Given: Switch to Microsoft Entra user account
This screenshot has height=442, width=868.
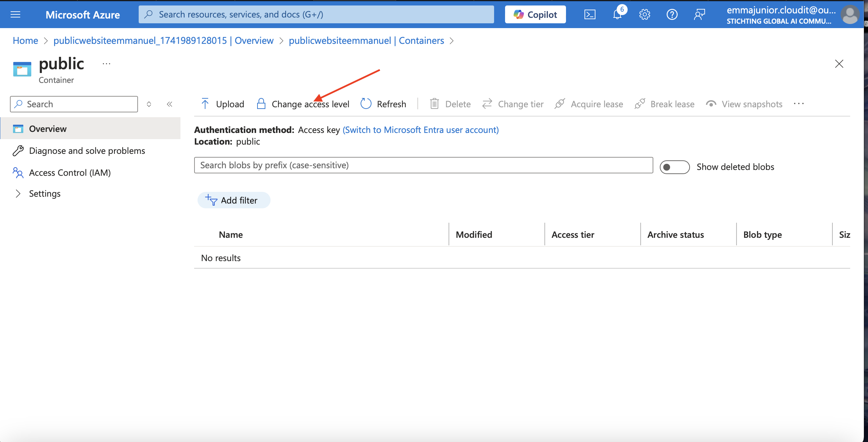Looking at the screenshot, I should (x=421, y=130).
